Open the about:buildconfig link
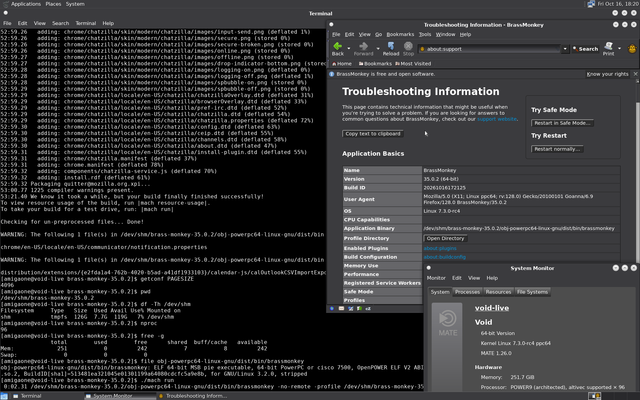This screenshot has height=400, width=640. point(444,257)
